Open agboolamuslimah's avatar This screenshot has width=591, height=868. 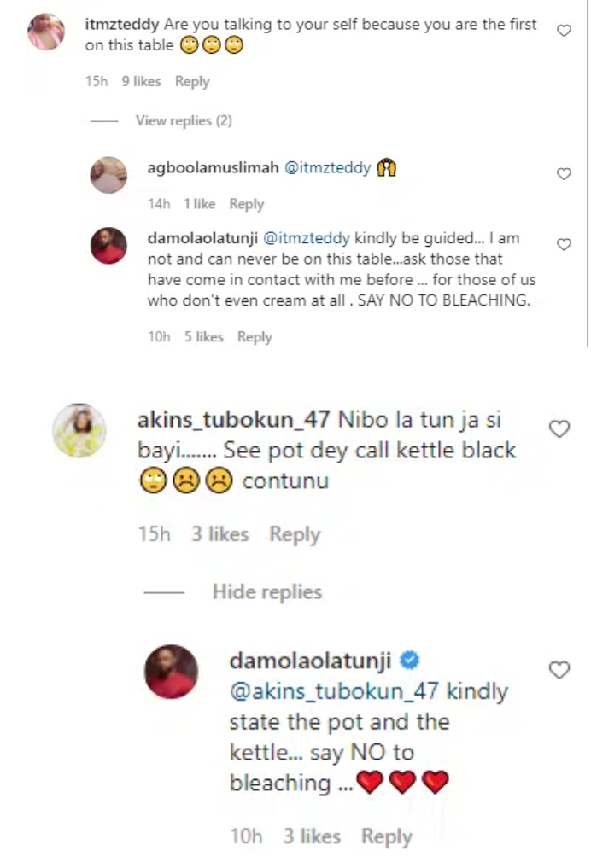[108, 175]
